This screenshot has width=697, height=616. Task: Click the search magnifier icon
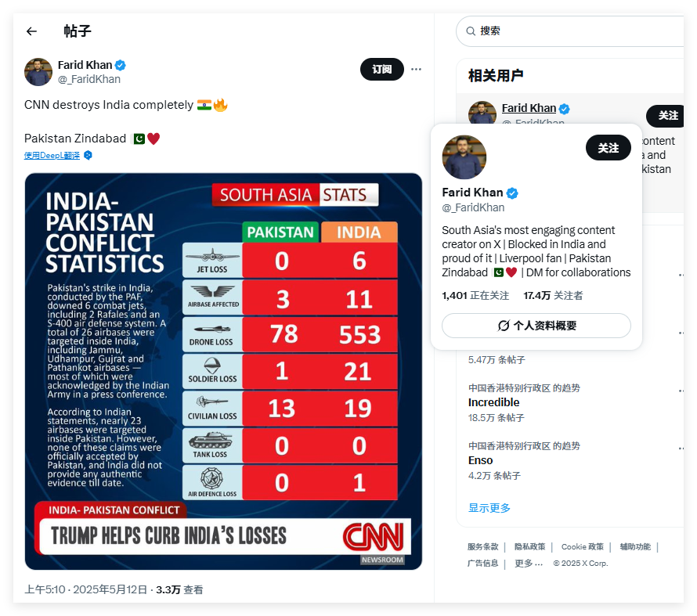pos(471,31)
